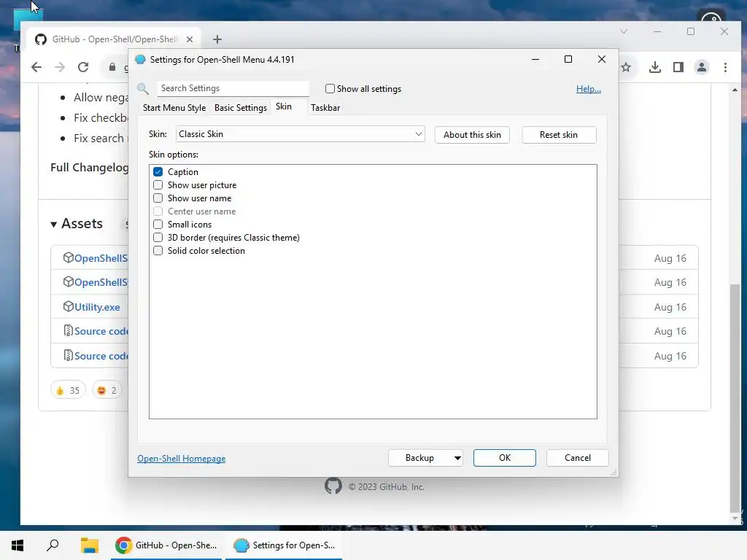Click the heart-eyes reaction 2
This screenshot has width=747, height=560.
(108, 391)
